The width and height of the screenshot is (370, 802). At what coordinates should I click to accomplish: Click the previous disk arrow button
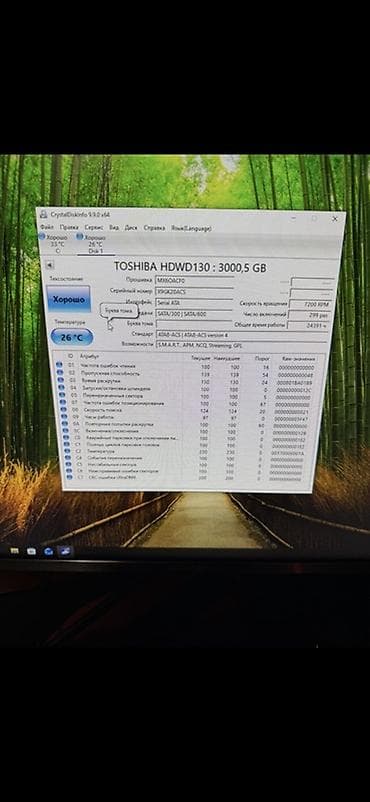(x=49, y=265)
